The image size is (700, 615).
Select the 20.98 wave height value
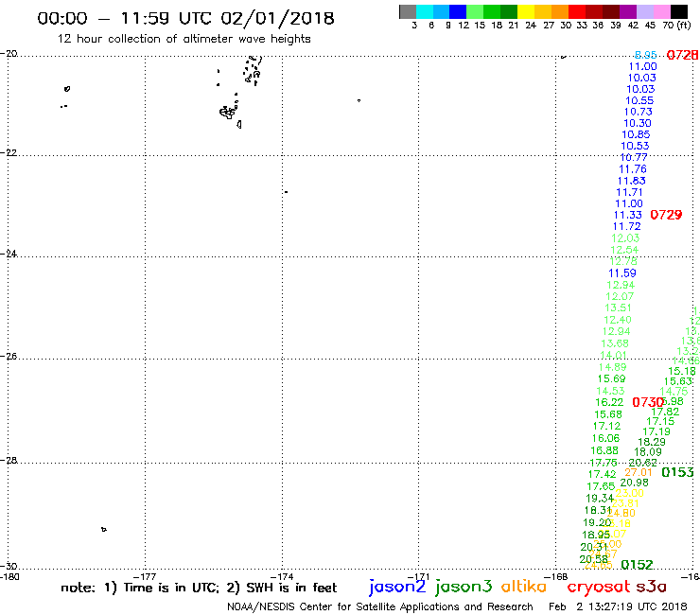pyautogui.click(x=635, y=483)
